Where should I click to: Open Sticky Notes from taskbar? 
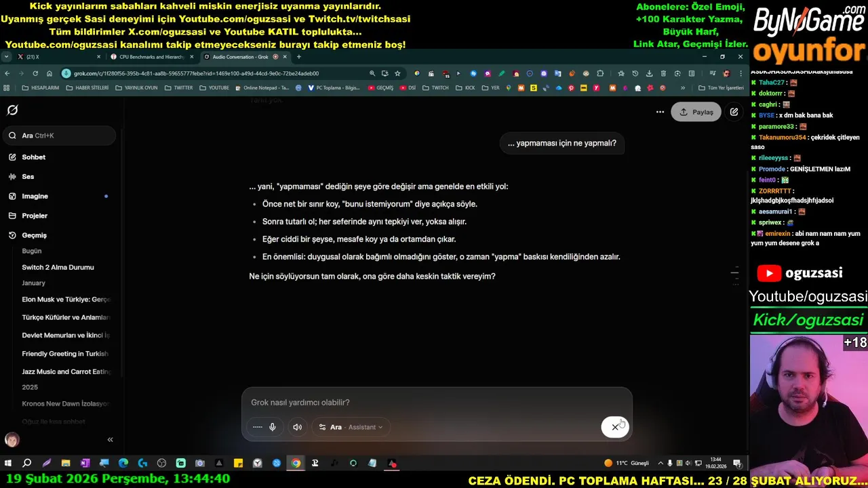tap(238, 464)
